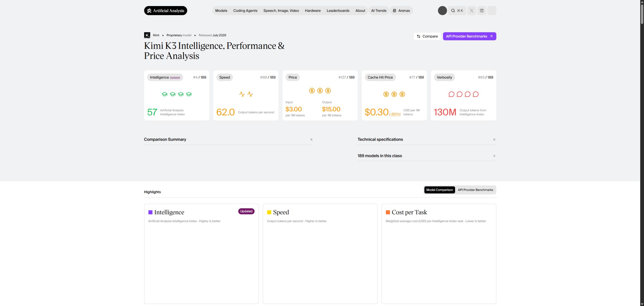Click the yellow Speed color swatch

tap(269, 212)
